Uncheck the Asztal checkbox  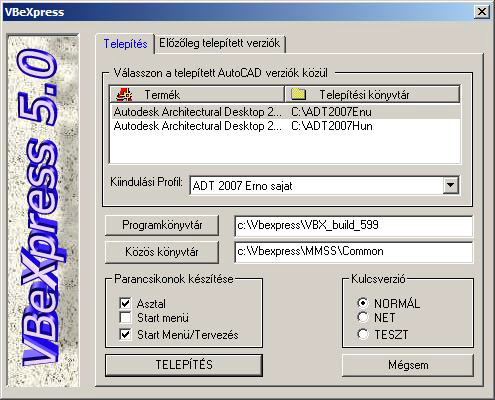click(125, 303)
